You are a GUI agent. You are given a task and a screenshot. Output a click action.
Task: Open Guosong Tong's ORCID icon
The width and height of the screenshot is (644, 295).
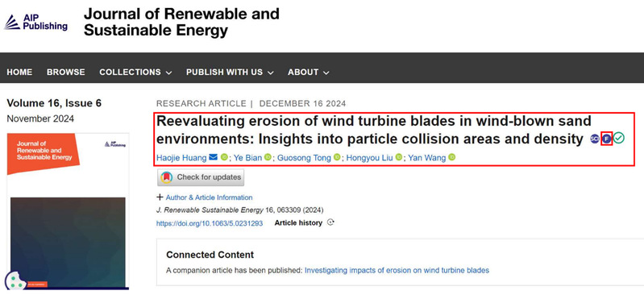click(x=337, y=157)
